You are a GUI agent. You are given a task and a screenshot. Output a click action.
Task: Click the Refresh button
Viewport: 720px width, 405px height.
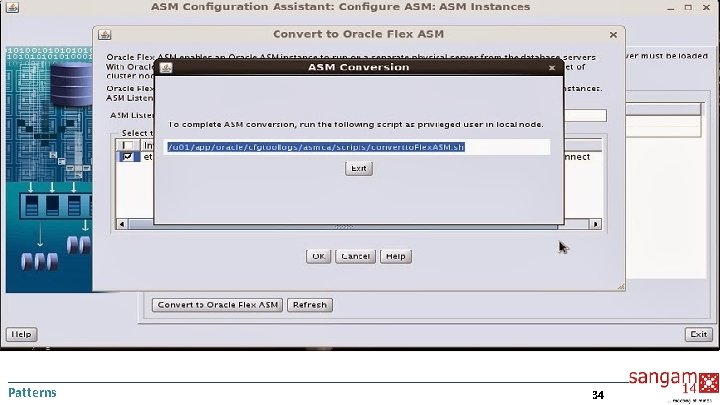(310, 305)
